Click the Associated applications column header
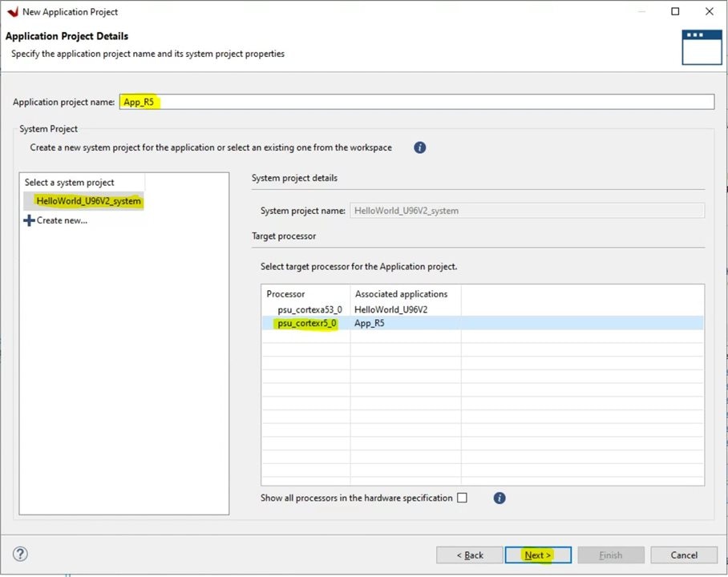Viewport: 728px width, 577px height. click(x=401, y=294)
